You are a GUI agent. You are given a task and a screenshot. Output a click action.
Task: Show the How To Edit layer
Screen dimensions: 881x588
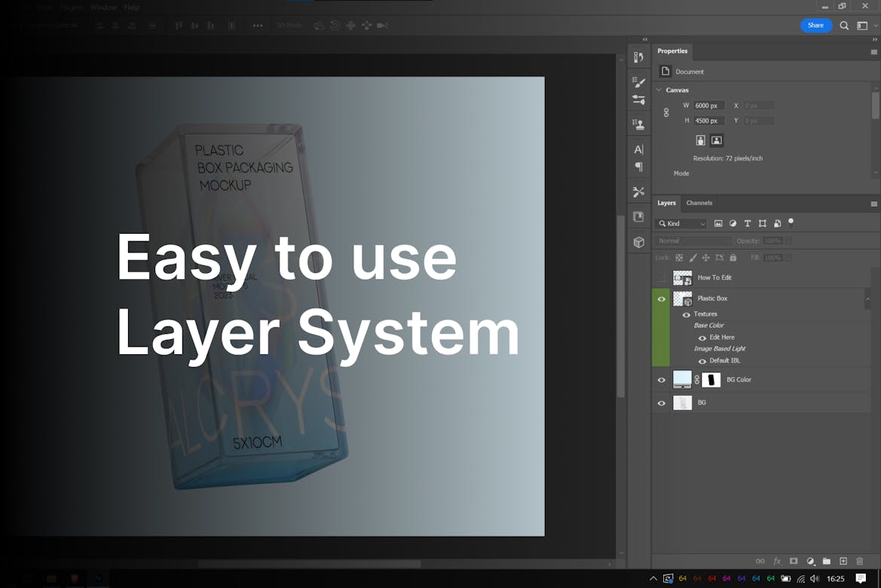click(662, 278)
